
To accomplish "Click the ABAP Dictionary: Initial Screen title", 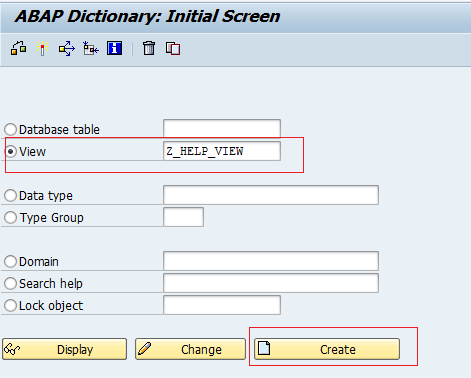I will click(x=147, y=16).
